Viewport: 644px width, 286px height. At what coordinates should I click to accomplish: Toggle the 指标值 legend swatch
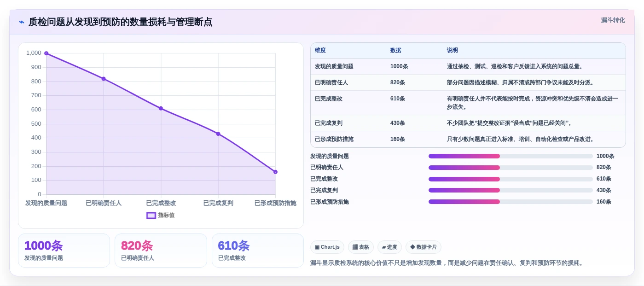point(151,215)
